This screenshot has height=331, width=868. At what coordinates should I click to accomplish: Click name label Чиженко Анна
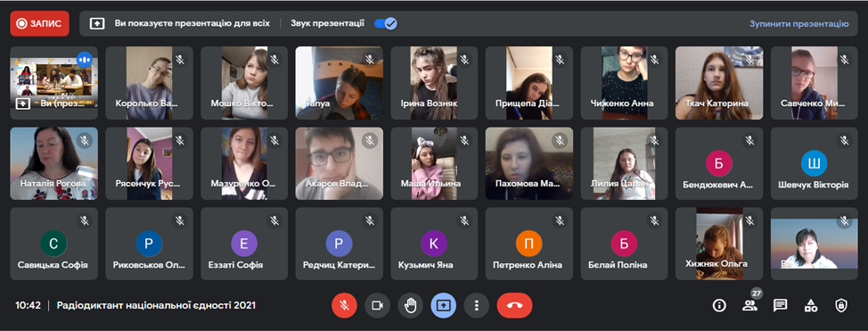(621, 103)
